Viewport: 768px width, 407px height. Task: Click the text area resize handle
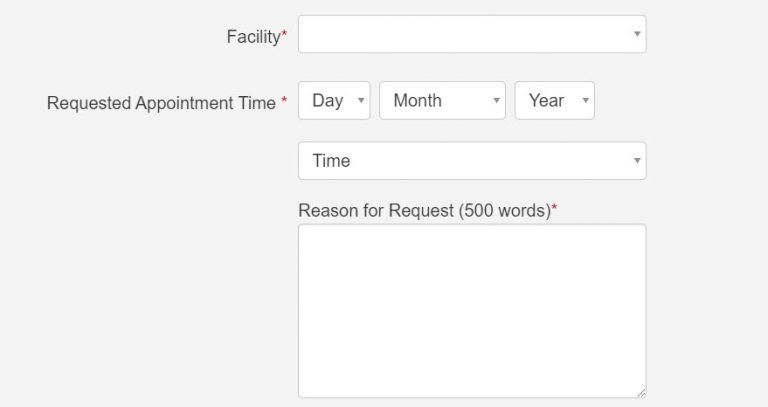[641, 392]
